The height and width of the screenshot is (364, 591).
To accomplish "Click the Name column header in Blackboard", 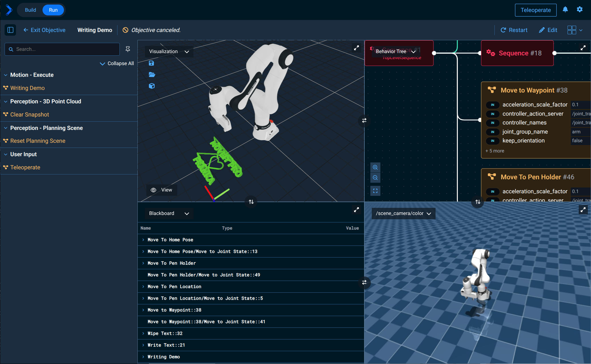I will (x=146, y=228).
